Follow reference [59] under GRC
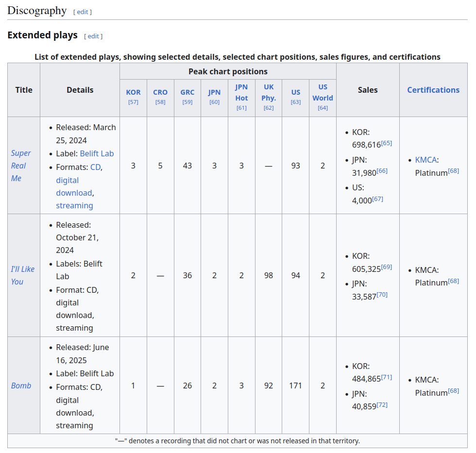Screen dimensions: 476x453 point(187,102)
